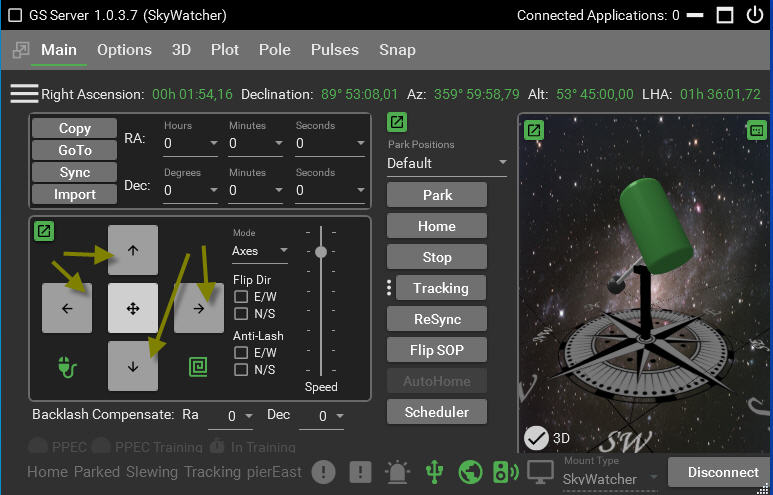Click the Disconnect button

coord(723,472)
